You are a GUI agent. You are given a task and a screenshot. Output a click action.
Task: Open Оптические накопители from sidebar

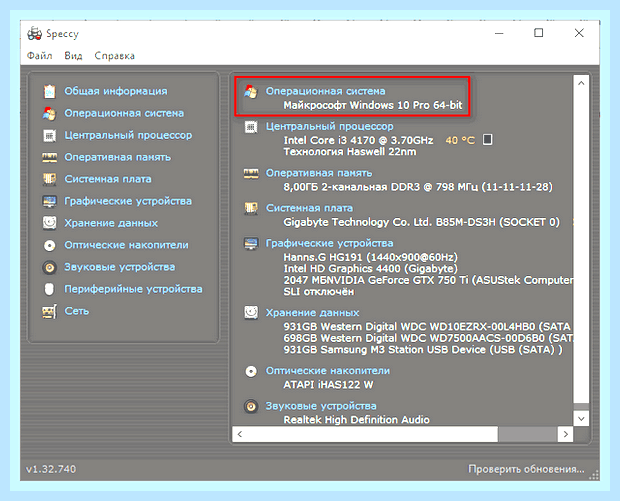click(x=126, y=245)
